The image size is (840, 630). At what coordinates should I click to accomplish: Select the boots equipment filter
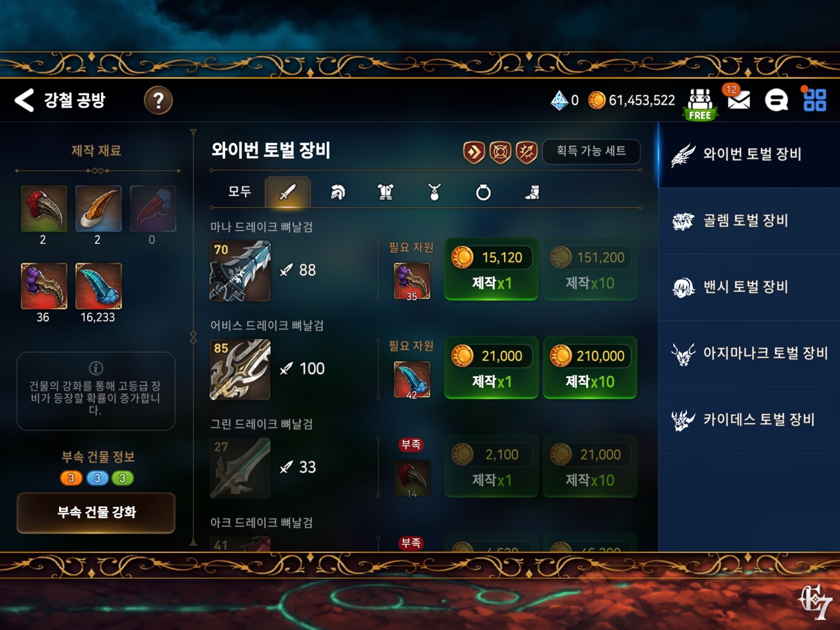(532, 192)
